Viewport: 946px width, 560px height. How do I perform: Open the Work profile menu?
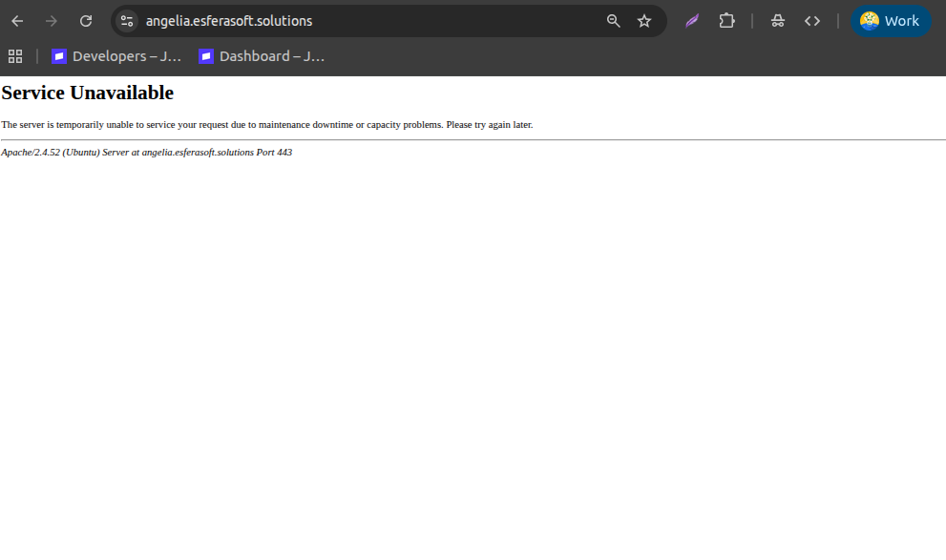891,21
